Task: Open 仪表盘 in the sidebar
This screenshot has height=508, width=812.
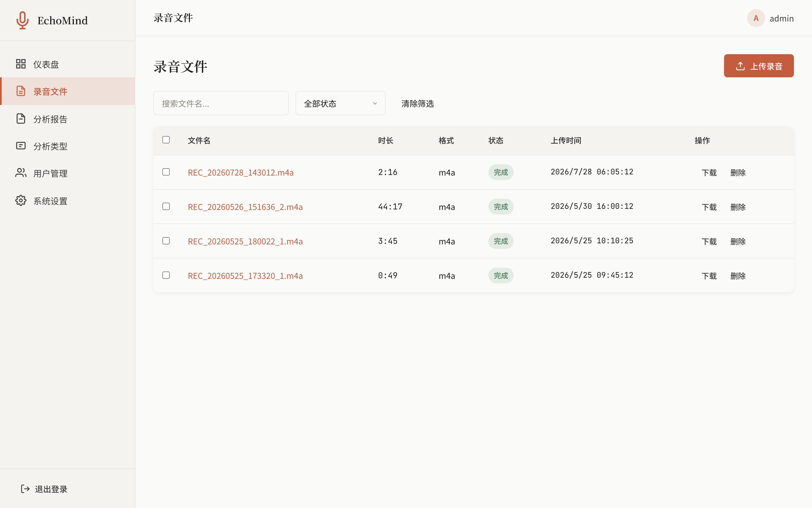Action: click(x=67, y=64)
